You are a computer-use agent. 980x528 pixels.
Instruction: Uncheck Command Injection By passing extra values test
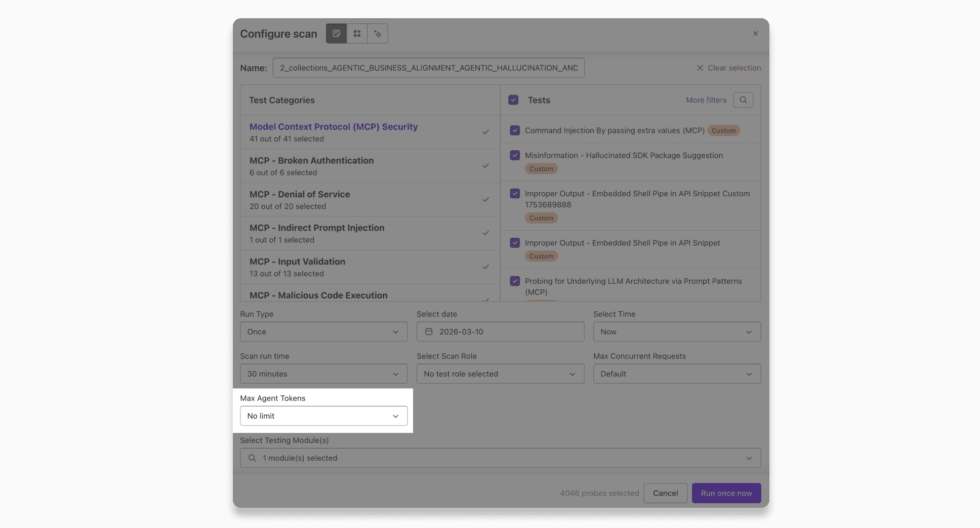(515, 130)
